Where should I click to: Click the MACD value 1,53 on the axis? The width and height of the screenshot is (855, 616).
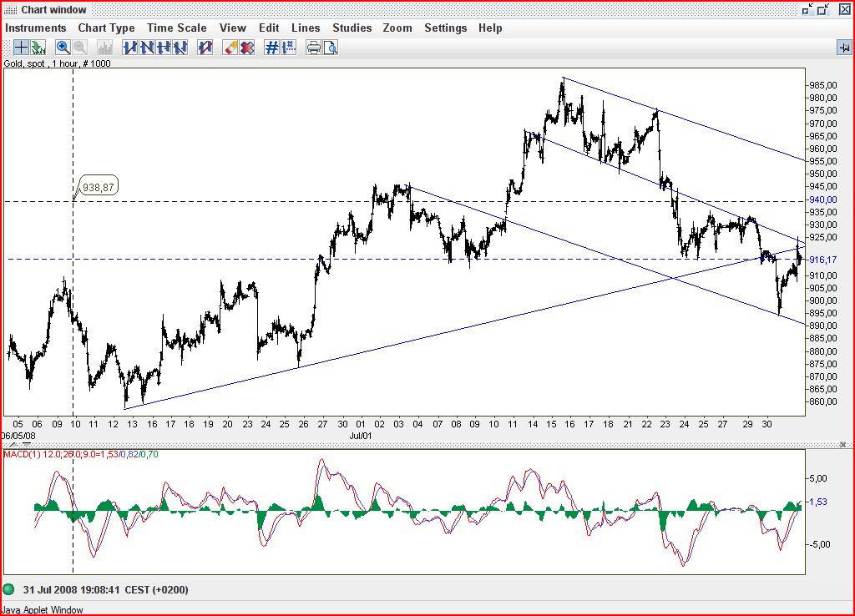[x=818, y=502]
